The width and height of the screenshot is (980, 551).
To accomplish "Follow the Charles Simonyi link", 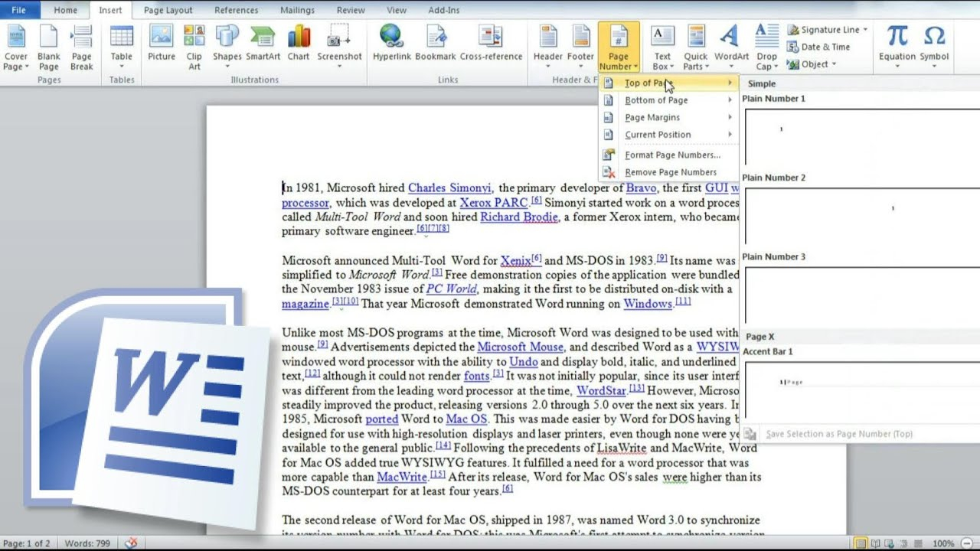I will pyautogui.click(x=449, y=188).
